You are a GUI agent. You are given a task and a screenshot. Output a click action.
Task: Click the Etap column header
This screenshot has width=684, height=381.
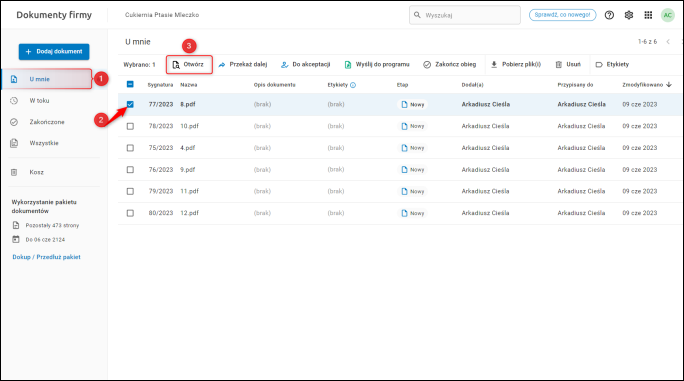[x=402, y=85]
